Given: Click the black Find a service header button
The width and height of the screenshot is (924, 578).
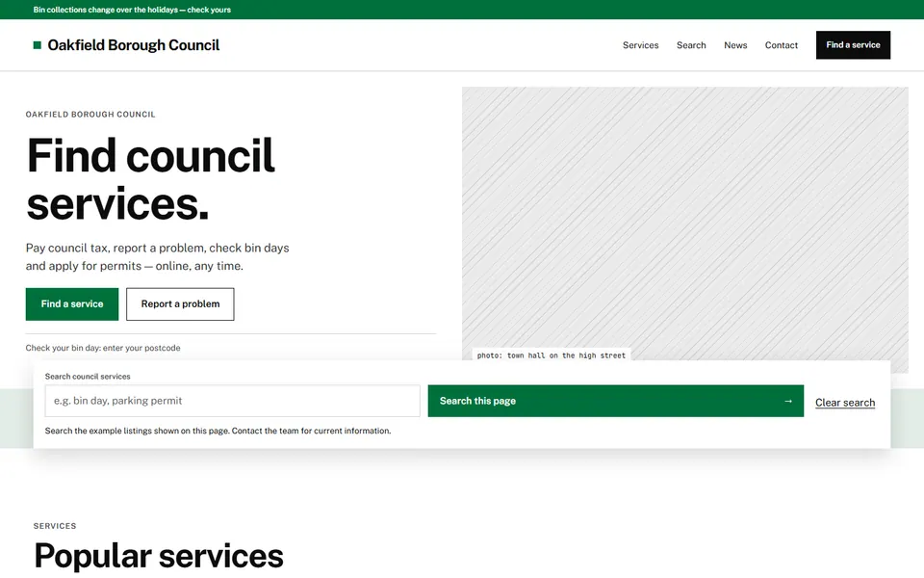Looking at the screenshot, I should [x=853, y=45].
